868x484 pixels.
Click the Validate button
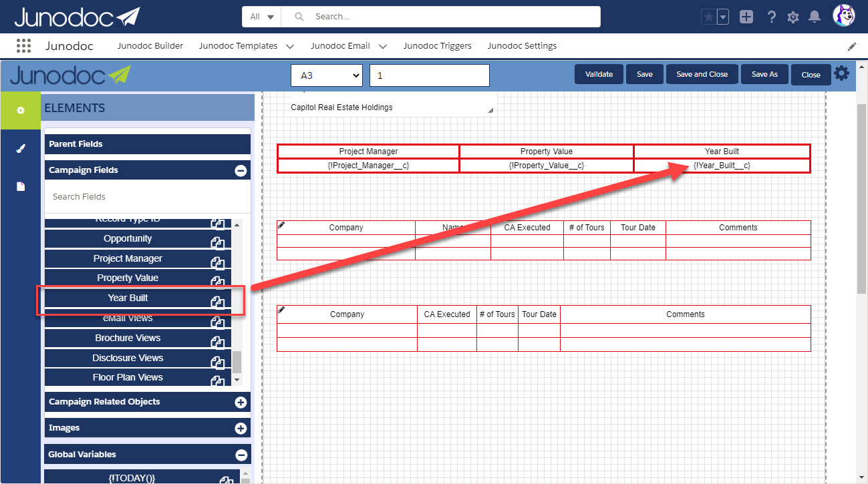pyautogui.click(x=599, y=74)
